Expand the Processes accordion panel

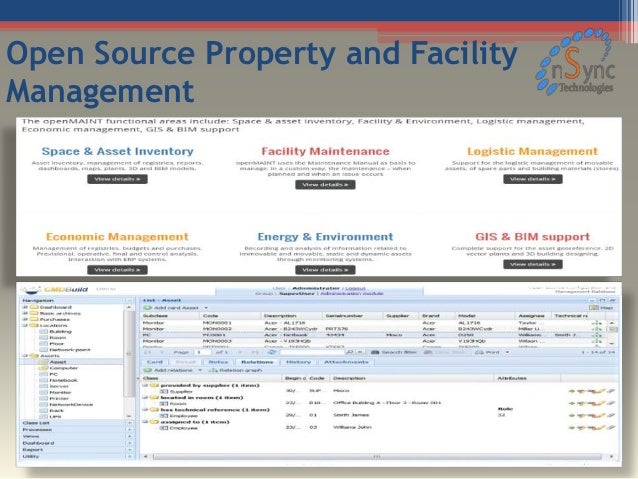tap(130, 430)
